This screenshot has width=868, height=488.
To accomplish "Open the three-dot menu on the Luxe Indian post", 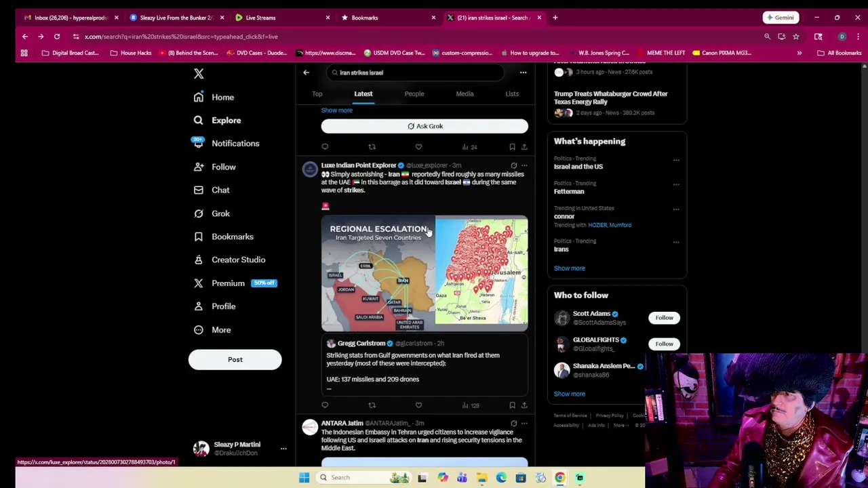I will [x=524, y=165].
